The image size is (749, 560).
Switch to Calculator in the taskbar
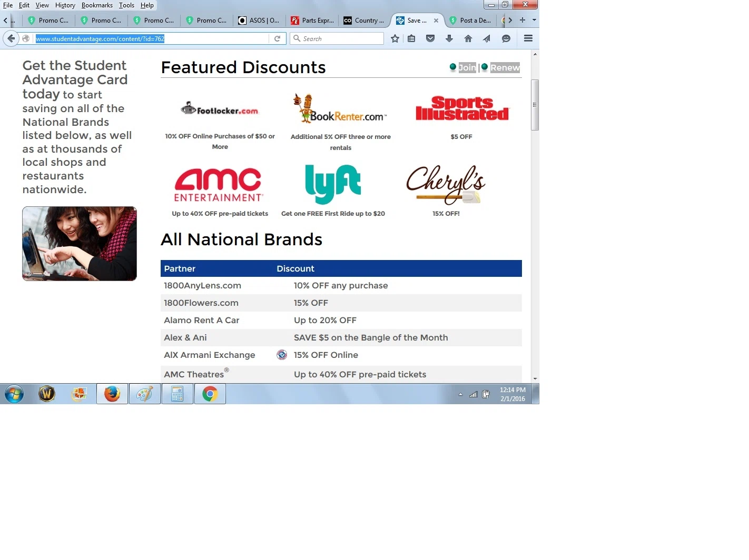(x=178, y=394)
